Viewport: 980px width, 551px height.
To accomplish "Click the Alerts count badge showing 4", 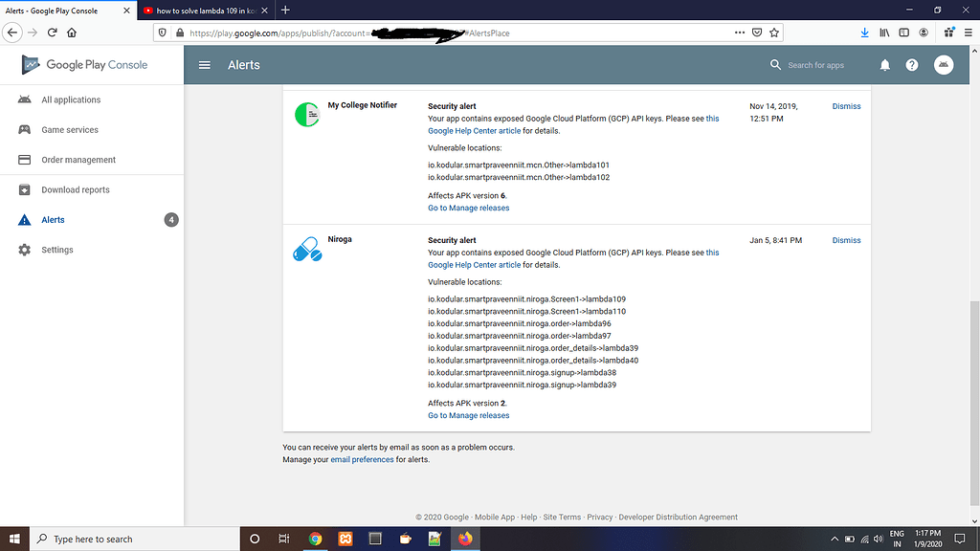I will pyautogui.click(x=171, y=220).
